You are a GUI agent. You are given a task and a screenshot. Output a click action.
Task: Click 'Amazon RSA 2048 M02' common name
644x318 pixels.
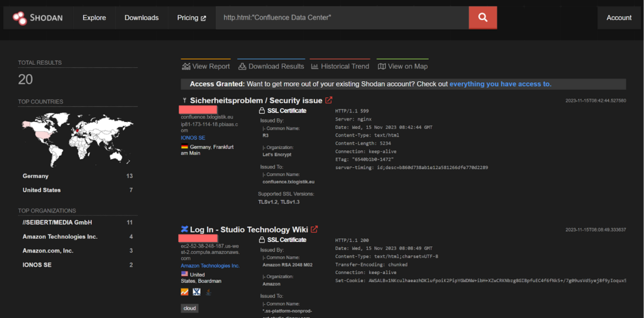[287, 265]
